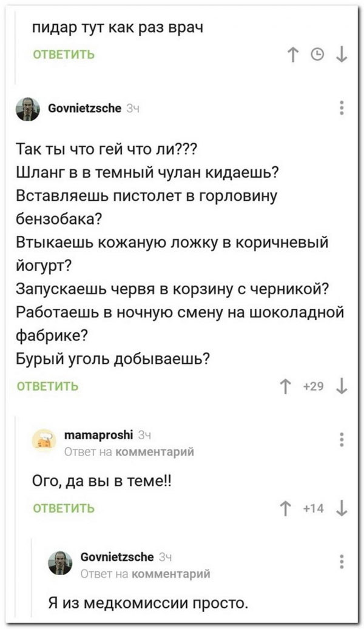Click ОТВЕТИТЬ under the top comment

coord(64,55)
